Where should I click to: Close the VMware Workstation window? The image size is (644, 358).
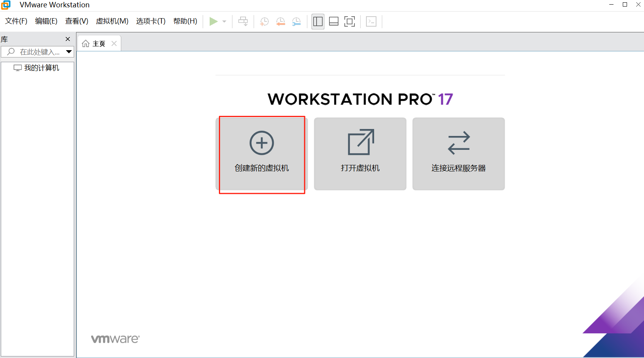point(638,5)
